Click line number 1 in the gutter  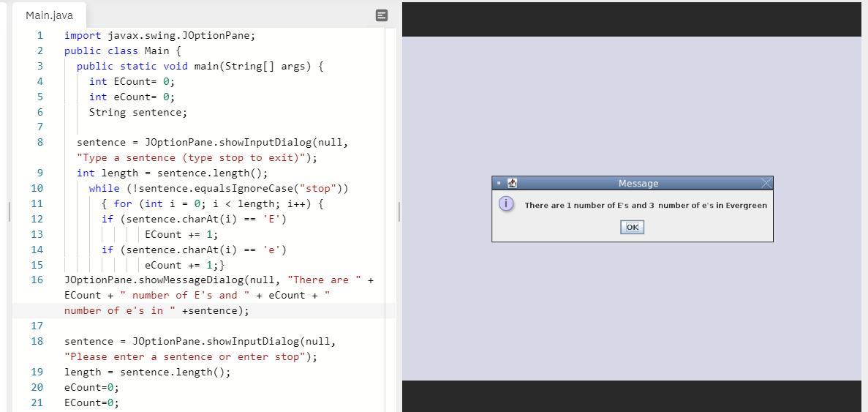[40, 35]
